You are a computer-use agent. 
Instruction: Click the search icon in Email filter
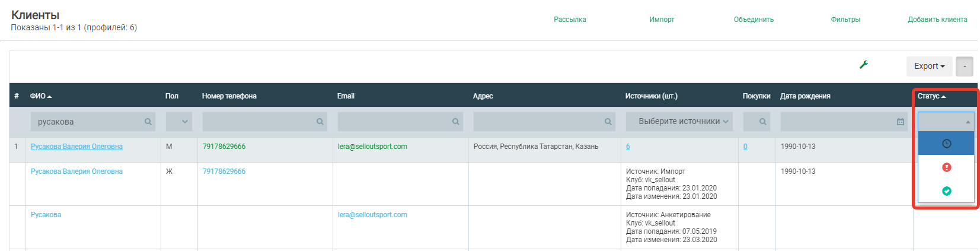click(456, 122)
